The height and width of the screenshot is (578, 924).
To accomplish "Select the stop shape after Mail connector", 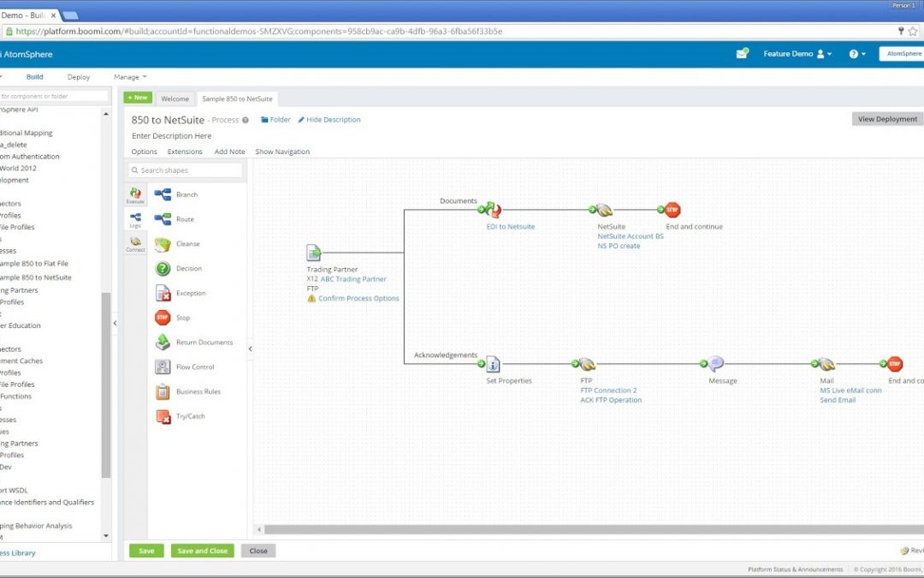I will pos(895,364).
